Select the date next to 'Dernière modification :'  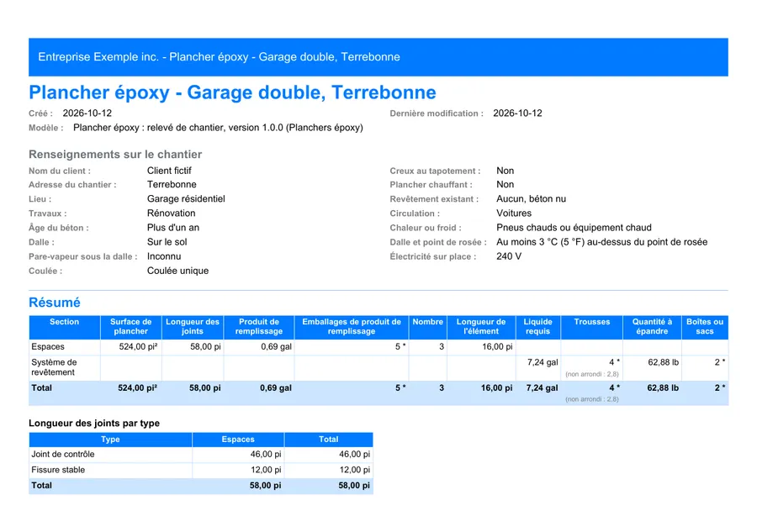(x=517, y=113)
